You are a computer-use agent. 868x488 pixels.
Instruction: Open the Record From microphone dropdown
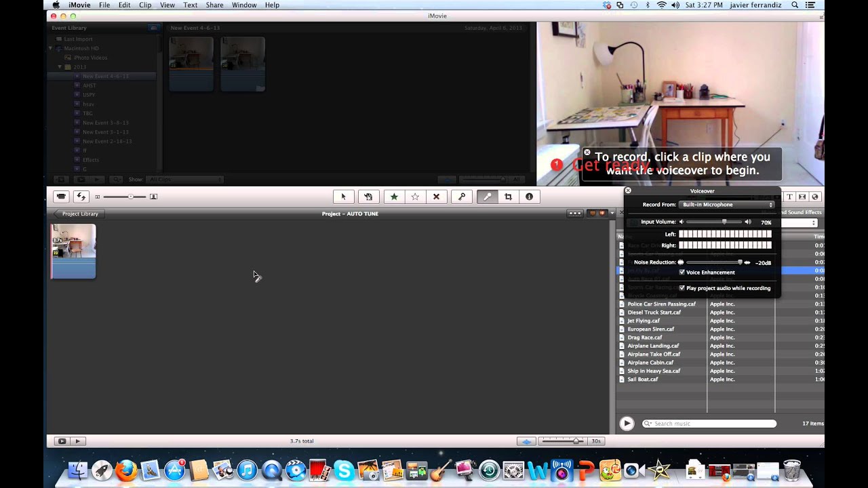click(726, 205)
